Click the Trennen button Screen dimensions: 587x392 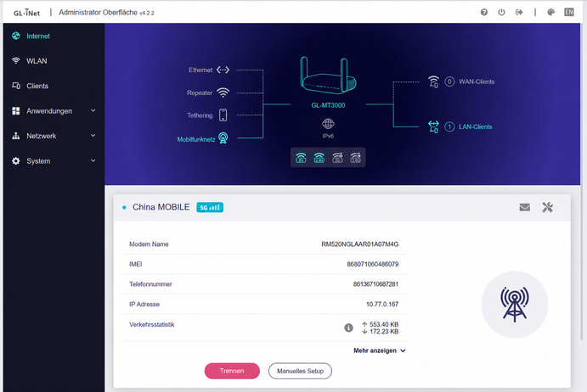point(232,371)
